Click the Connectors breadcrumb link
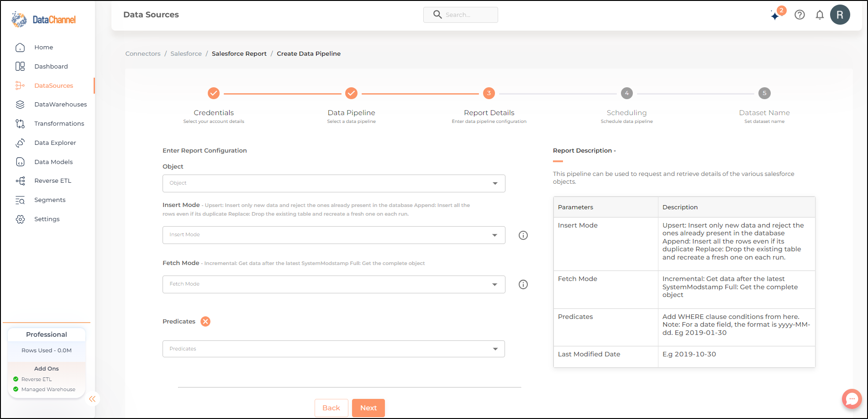868x419 pixels. [143, 53]
